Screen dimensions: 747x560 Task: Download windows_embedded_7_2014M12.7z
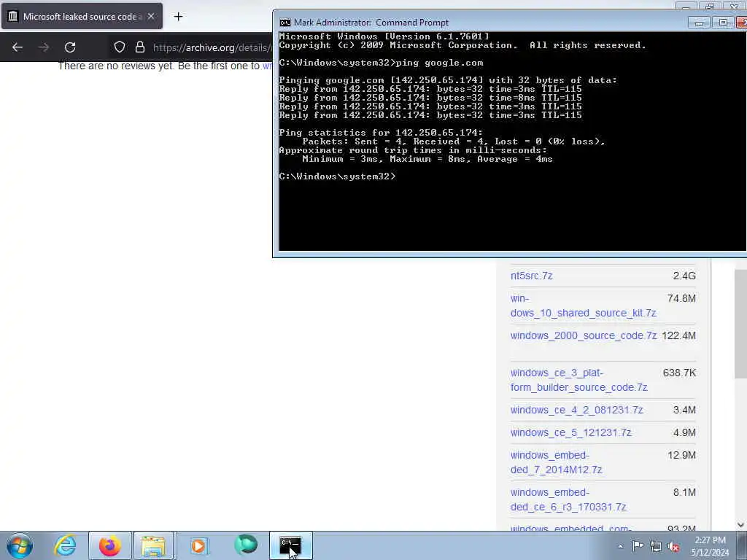(x=556, y=462)
